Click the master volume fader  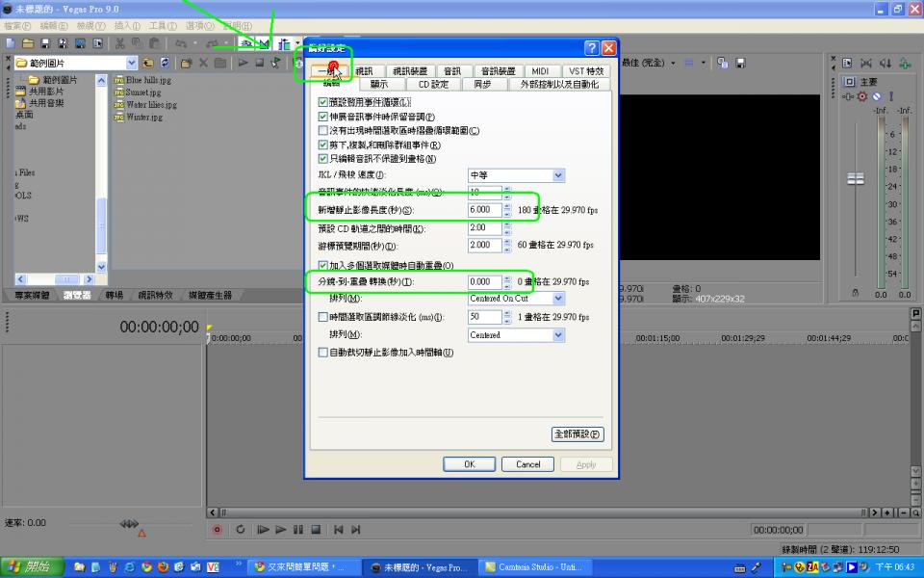click(854, 179)
